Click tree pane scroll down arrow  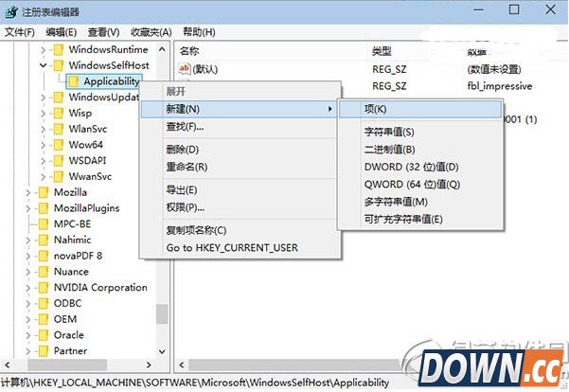162,351
